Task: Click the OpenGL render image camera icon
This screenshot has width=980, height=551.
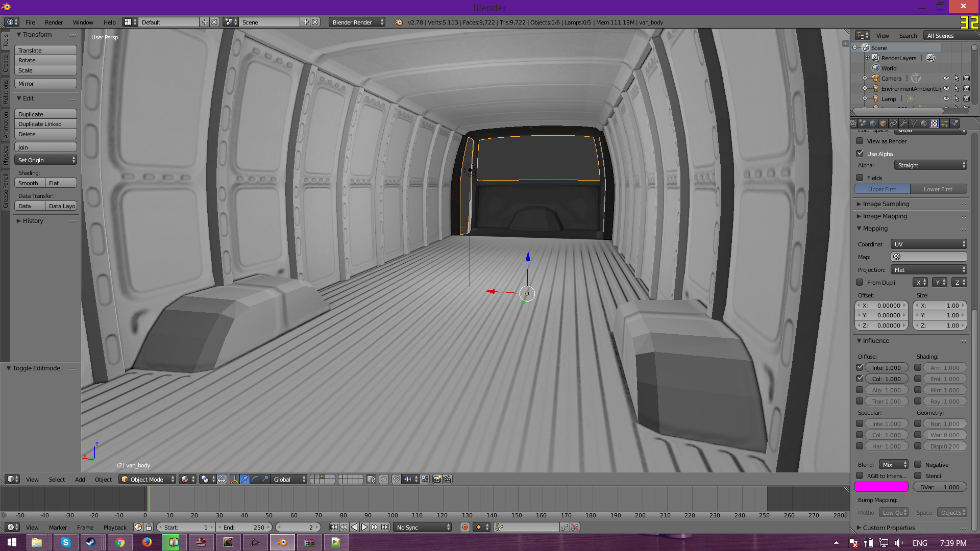Action: (437, 479)
